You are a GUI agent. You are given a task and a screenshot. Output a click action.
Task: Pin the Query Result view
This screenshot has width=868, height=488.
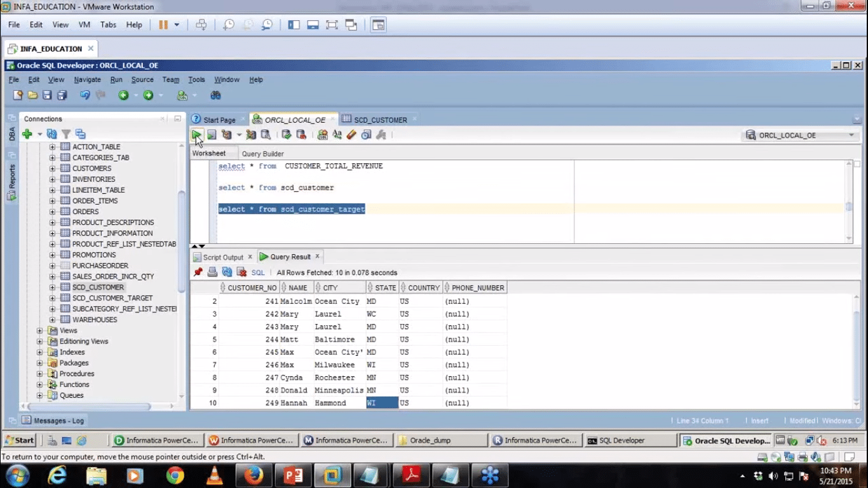coord(198,271)
